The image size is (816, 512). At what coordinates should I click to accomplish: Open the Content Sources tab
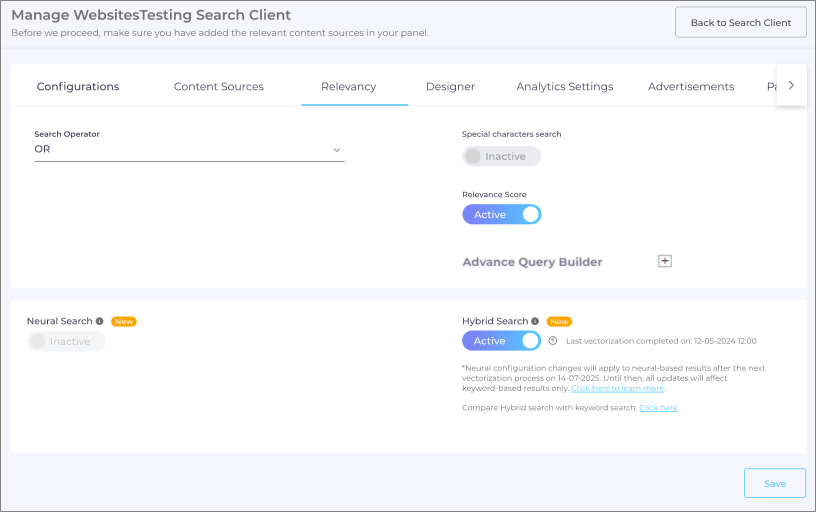tap(219, 86)
